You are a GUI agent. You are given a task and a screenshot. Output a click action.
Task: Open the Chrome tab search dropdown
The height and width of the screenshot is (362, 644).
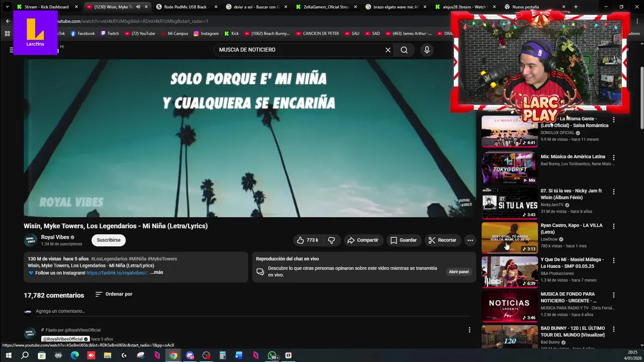(x=7, y=7)
